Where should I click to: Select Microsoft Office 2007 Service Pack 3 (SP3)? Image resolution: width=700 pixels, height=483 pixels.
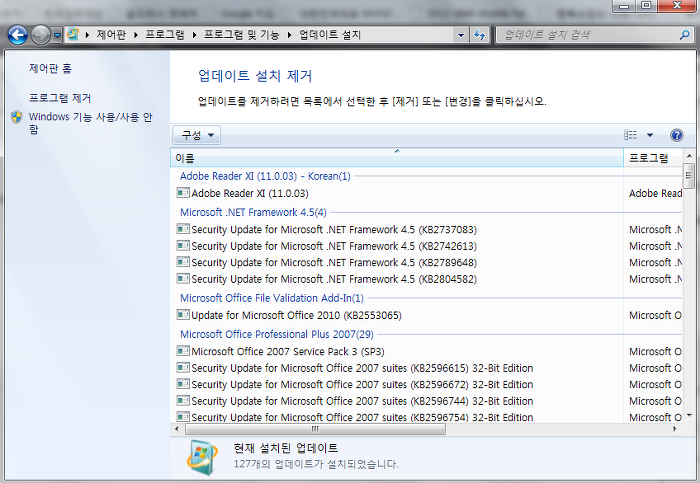288,351
